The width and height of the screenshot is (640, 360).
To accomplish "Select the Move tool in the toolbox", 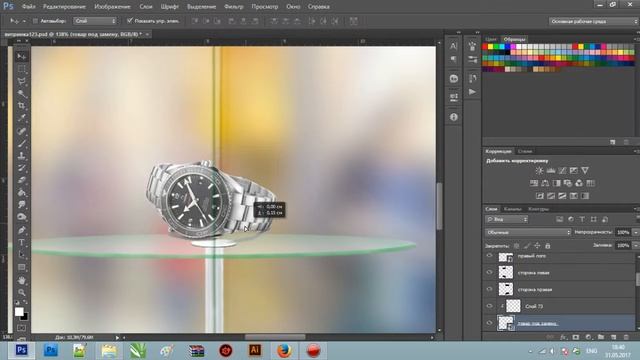I will tap(22, 56).
